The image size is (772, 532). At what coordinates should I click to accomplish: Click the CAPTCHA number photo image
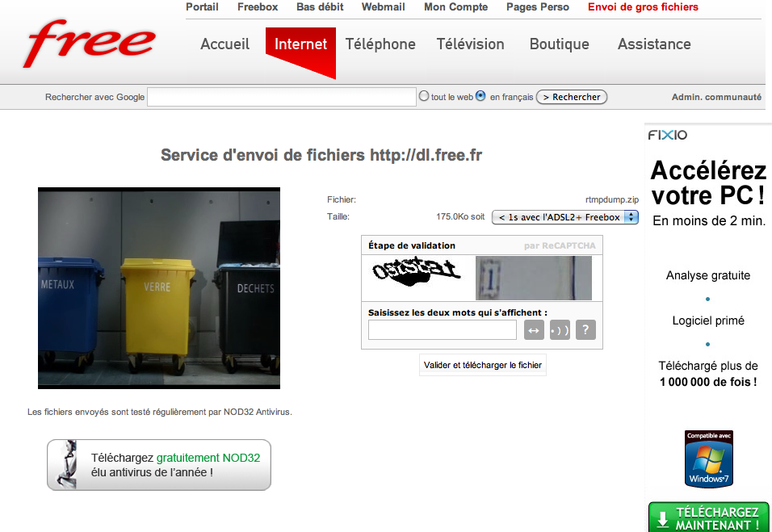click(x=534, y=278)
